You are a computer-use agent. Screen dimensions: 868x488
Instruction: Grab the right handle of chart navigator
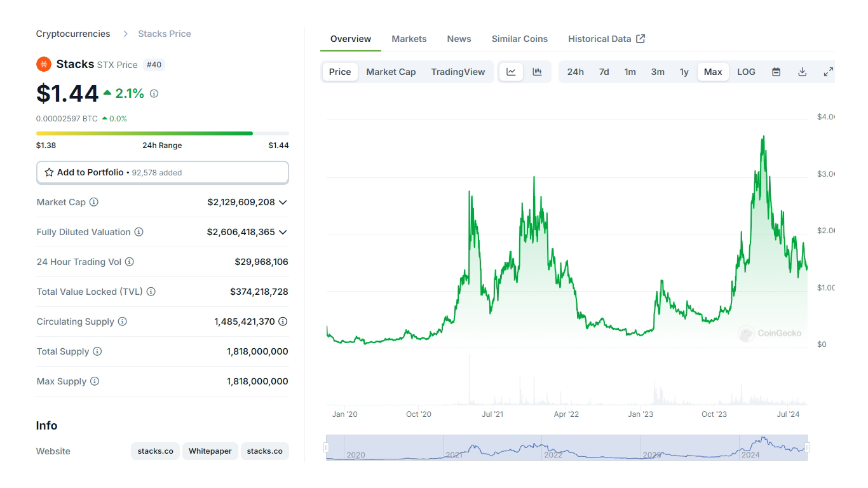(808, 447)
